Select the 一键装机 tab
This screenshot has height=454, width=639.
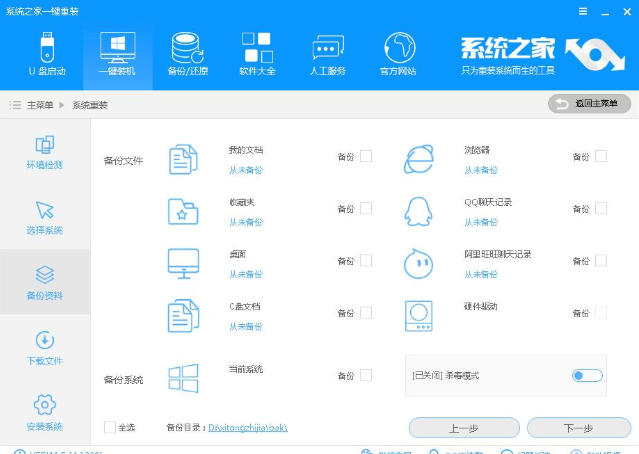tap(118, 54)
